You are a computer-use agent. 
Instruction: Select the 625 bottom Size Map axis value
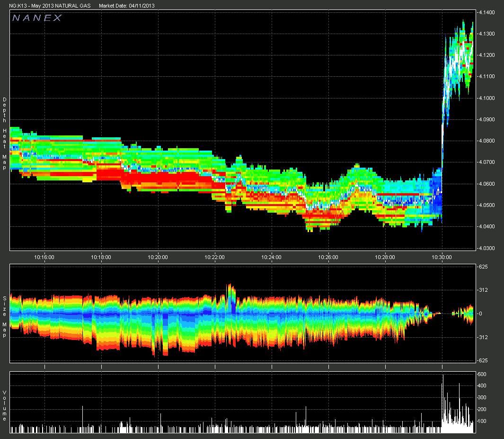[x=484, y=360]
